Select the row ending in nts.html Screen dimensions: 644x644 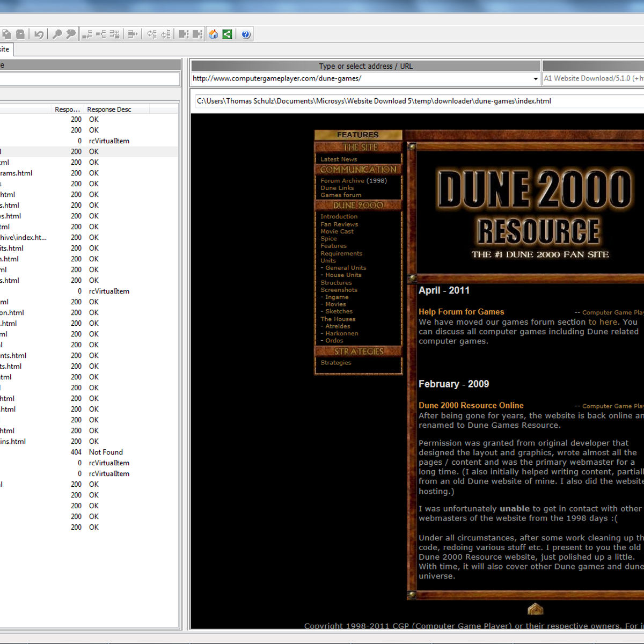point(89,355)
